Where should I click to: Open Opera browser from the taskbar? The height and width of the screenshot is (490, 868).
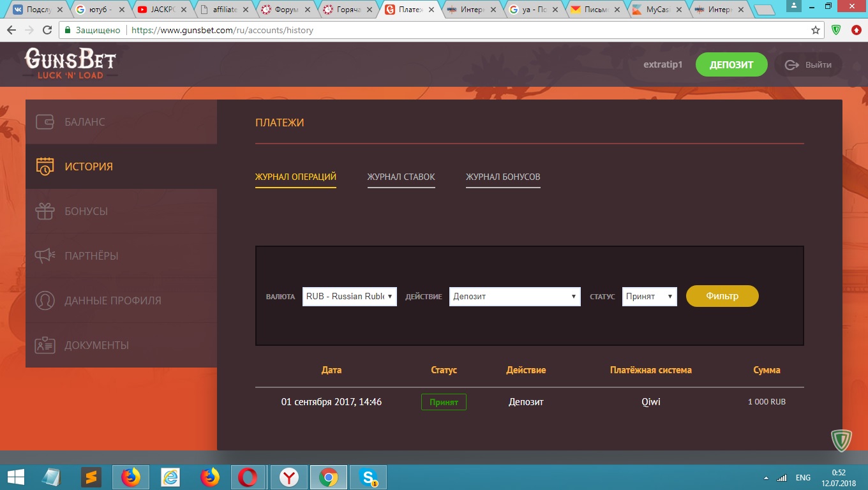[248, 477]
